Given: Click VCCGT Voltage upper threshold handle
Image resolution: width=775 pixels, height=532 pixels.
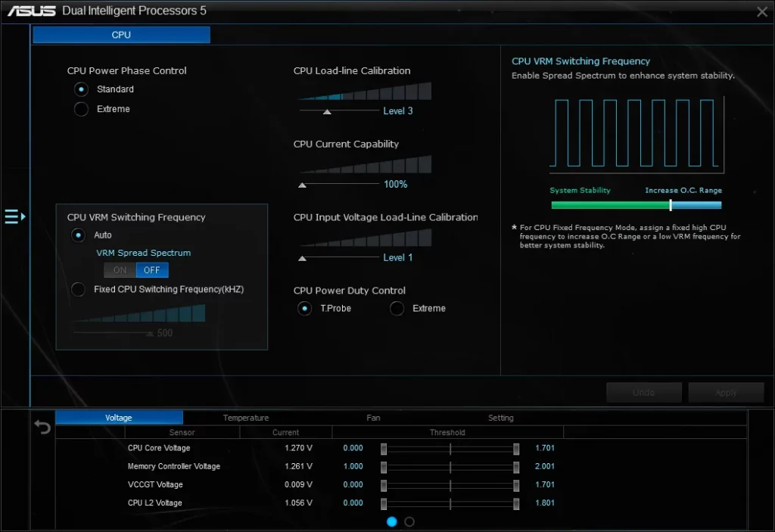Looking at the screenshot, I should pyautogui.click(x=516, y=486).
